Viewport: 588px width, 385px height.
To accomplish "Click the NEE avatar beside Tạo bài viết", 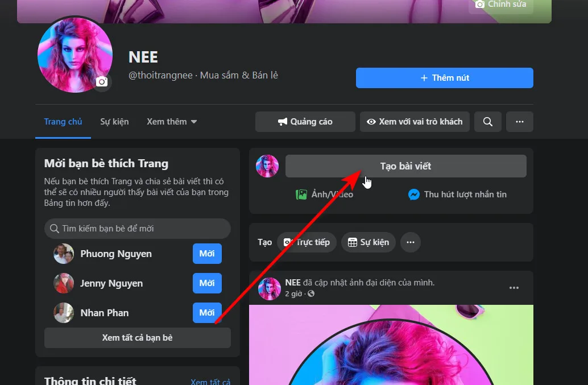I will [267, 166].
